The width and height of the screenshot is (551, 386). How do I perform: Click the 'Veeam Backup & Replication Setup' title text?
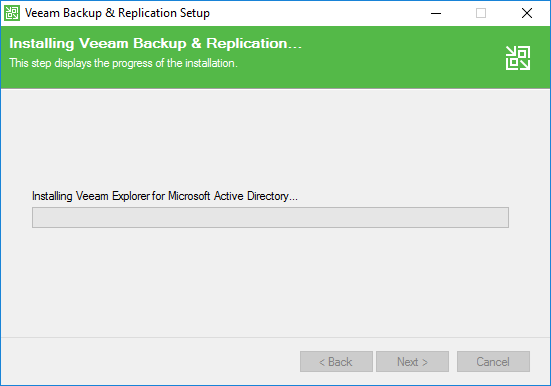pos(117,13)
